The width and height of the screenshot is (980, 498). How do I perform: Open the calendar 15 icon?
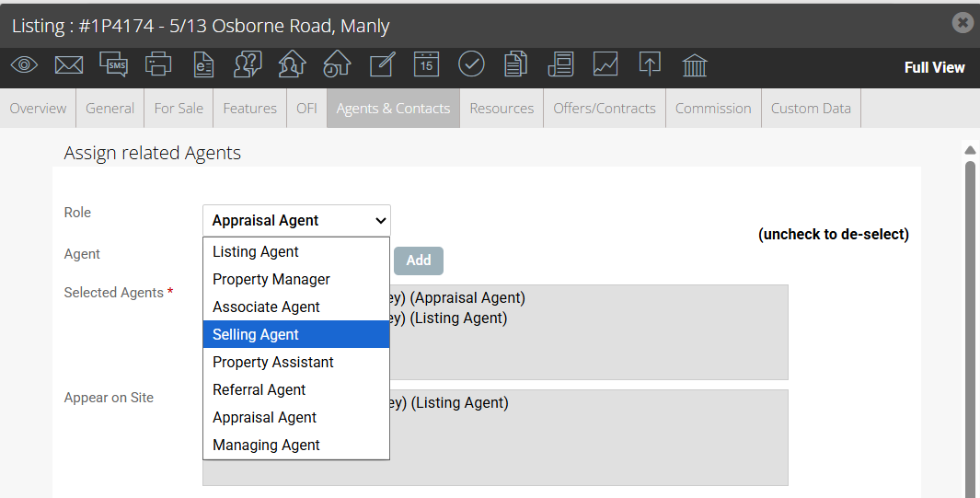pyautogui.click(x=426, y=64)
